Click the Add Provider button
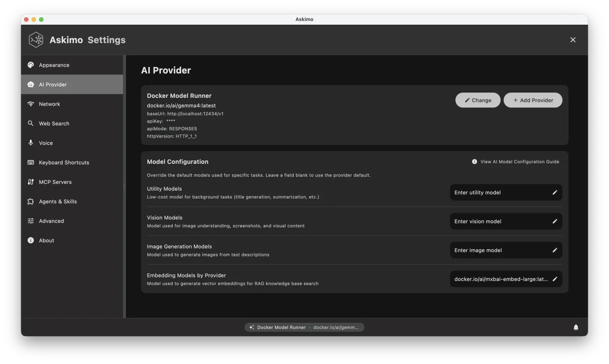The image size is (609, 364). coord(533,100)
